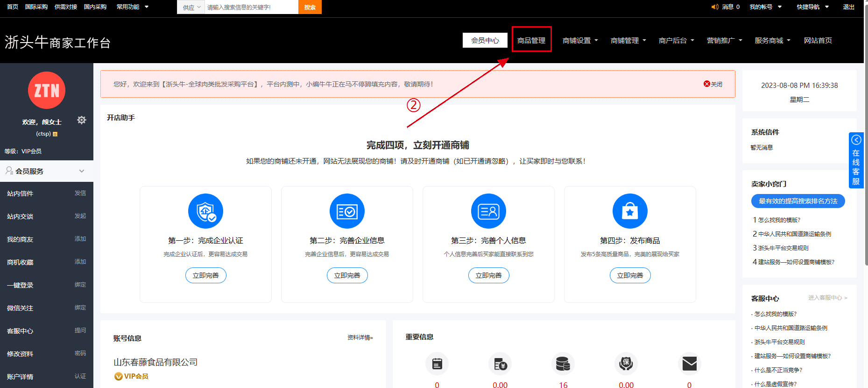Screen dimensions: 868x388
Task: Click 提问 next to 客服中心
Action: (80, 331)
